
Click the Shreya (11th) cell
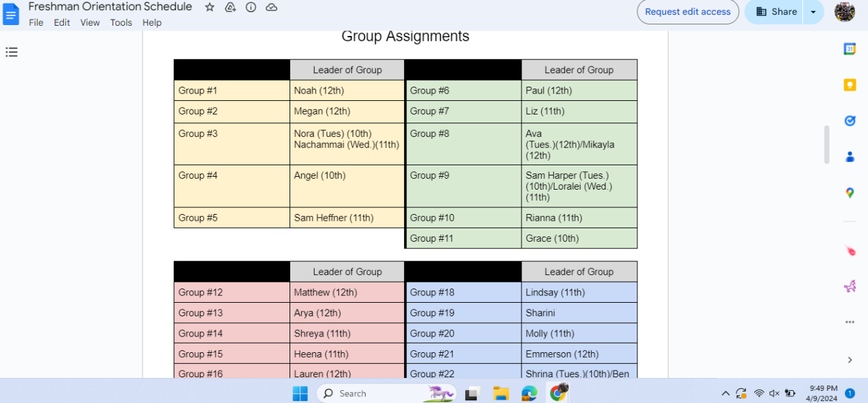click(347, 333)
